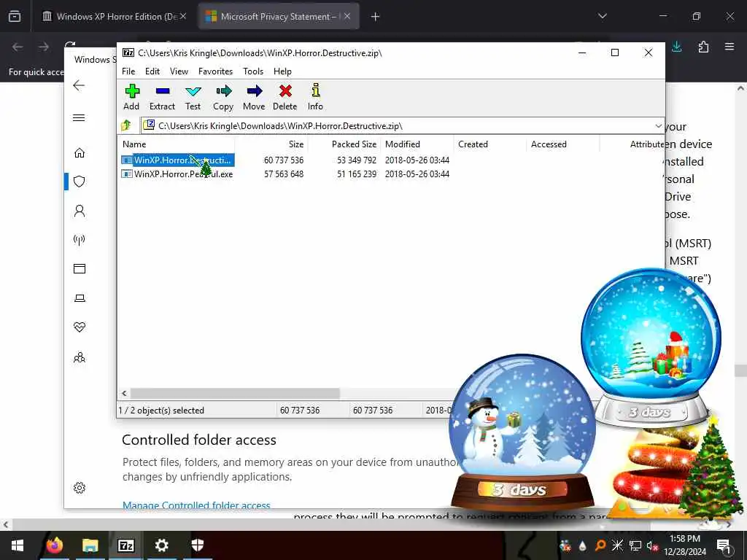Image resolution: width=747 pixels, height=560 pixels.
Task: Click the left arrow of the 7-Zip horizontal scrollbar
Action: point(124,393)
